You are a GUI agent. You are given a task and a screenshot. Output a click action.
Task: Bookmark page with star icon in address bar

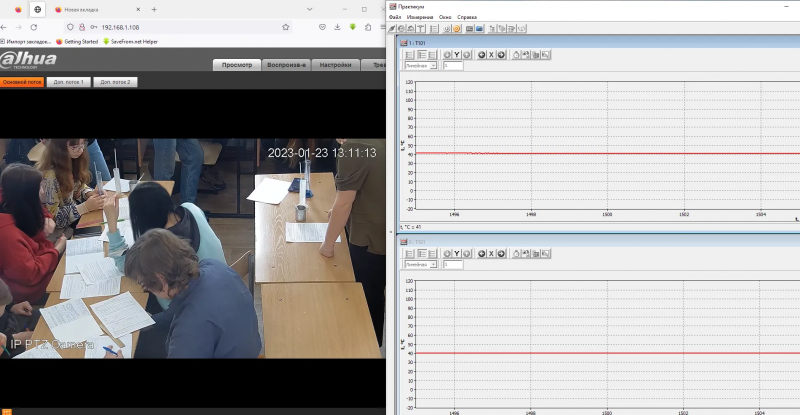coord(286,27)
